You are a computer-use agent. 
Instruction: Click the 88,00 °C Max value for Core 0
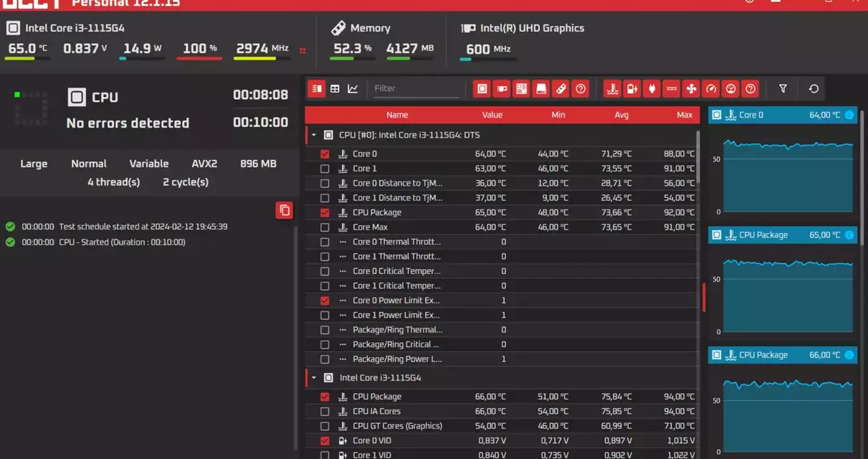(x=679, y=153)
